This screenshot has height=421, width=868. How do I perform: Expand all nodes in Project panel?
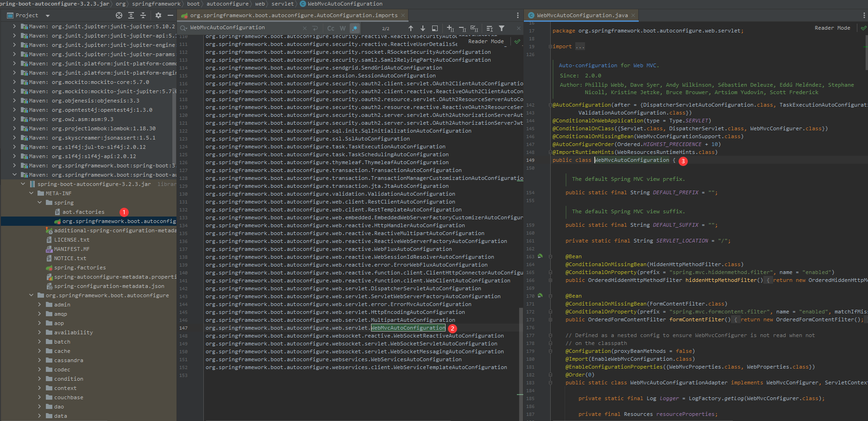click(131, 15)
